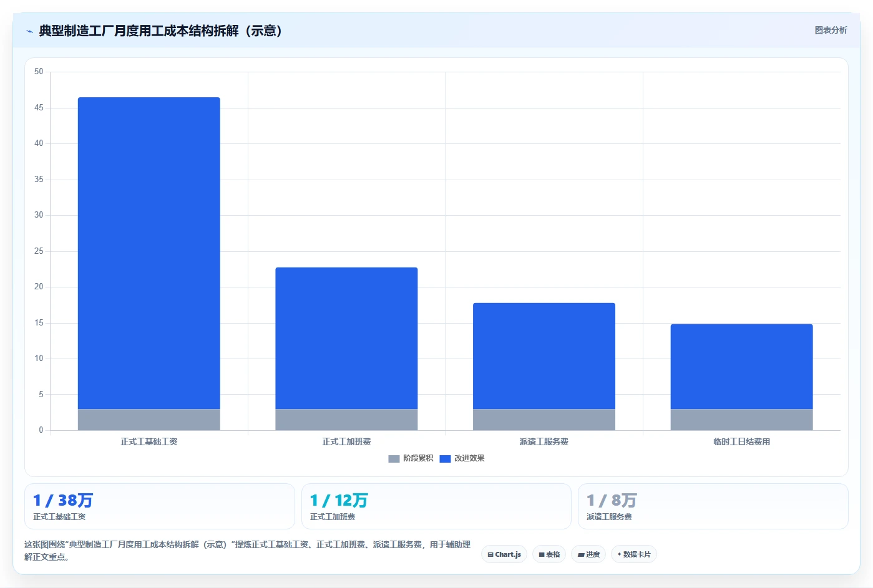The height and width of the screenshot is (588, 873).
Task: Click the blue 正式工加班费 bar
Action: click(346, 338)
